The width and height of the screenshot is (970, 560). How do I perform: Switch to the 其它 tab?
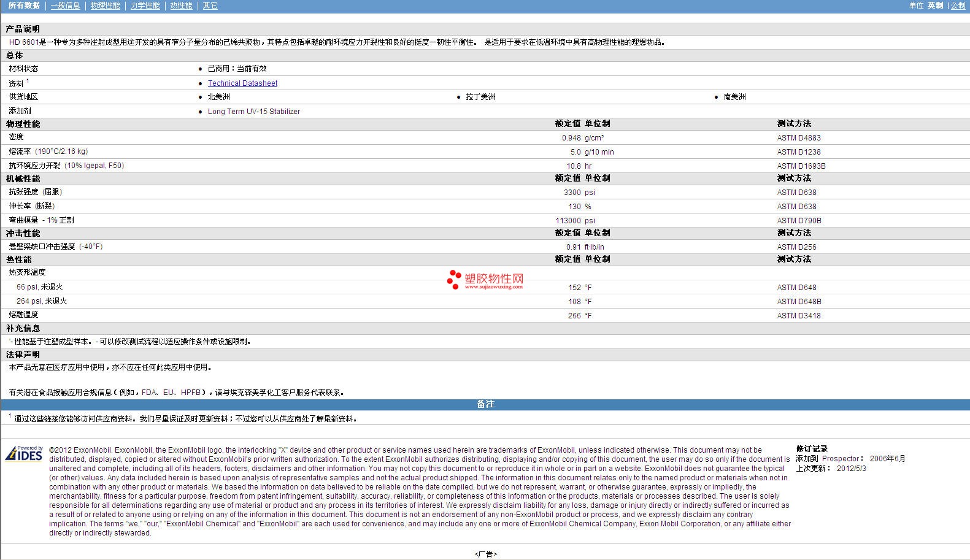coord(210,6)
